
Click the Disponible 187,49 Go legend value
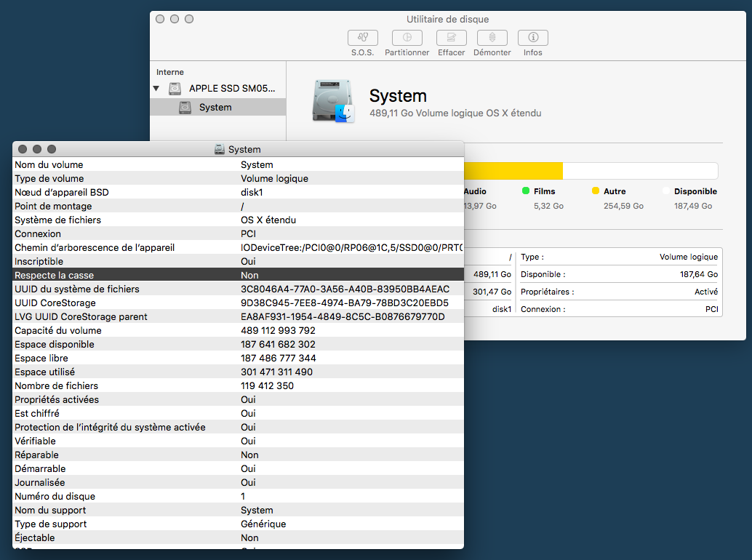point(693,206)
